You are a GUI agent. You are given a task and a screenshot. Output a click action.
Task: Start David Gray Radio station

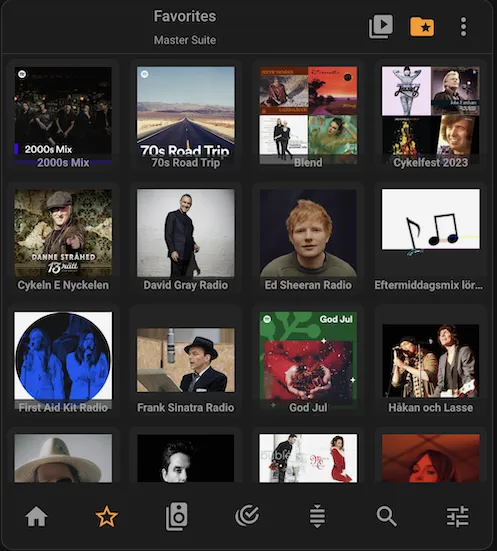click(186, 239)
